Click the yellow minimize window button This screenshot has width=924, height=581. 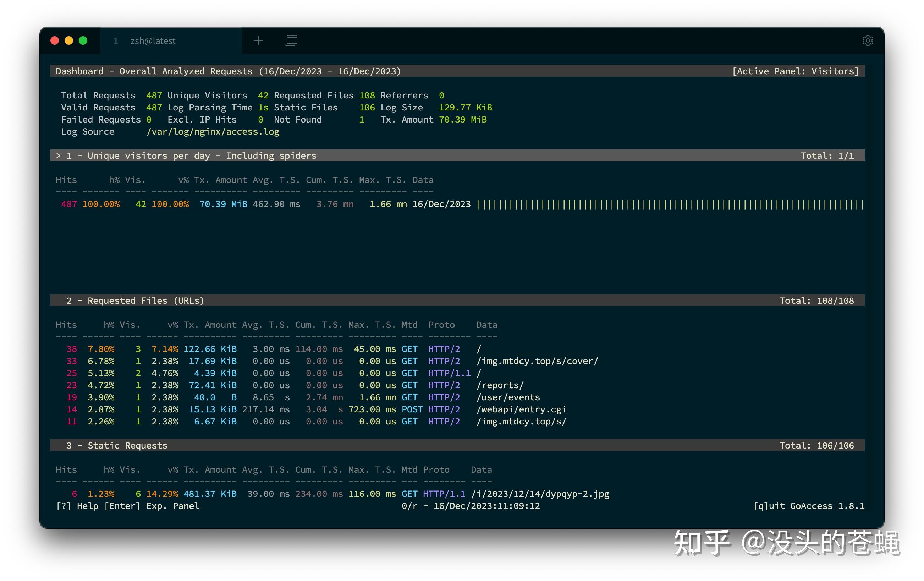coord(69,41)
